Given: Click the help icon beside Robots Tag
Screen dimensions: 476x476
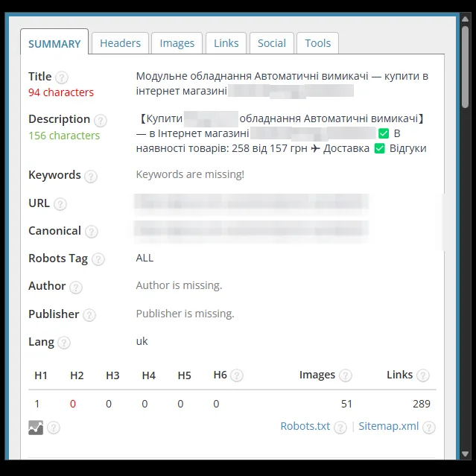Looking at the screenshot, I should point(98,259).
